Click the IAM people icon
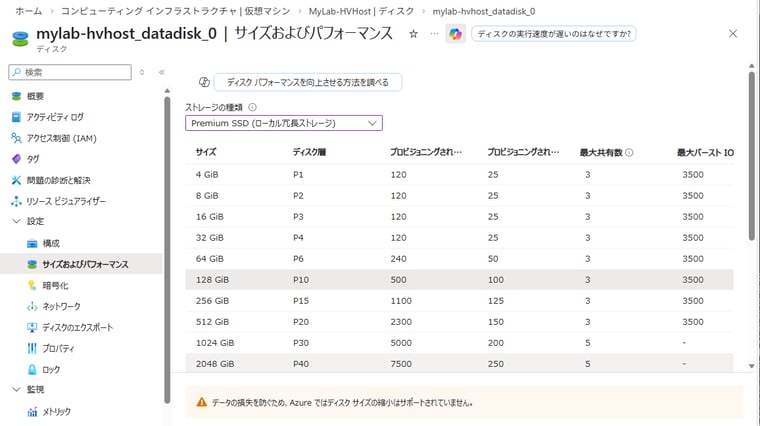The height and width of the screenshot is (426, 760). (x=16, y=138)
